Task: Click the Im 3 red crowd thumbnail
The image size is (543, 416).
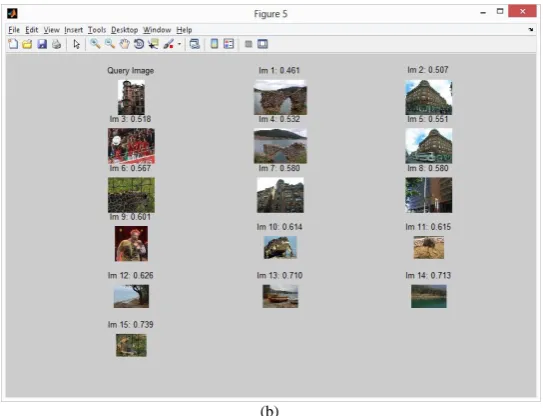Action: 131,146
